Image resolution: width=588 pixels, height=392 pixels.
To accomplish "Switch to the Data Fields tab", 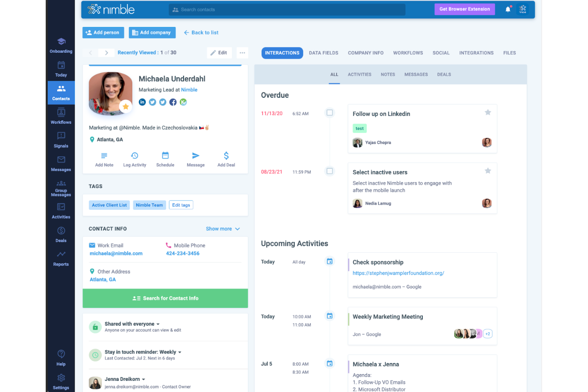I will (324, 53).
